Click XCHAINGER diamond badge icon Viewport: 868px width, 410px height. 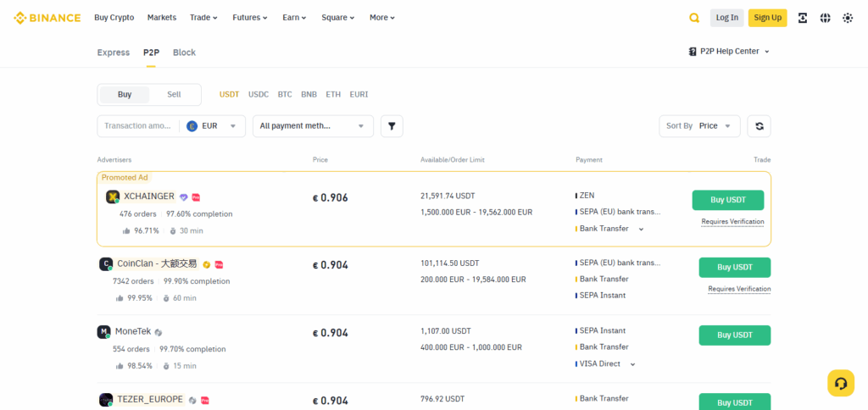tap(184, 197)
